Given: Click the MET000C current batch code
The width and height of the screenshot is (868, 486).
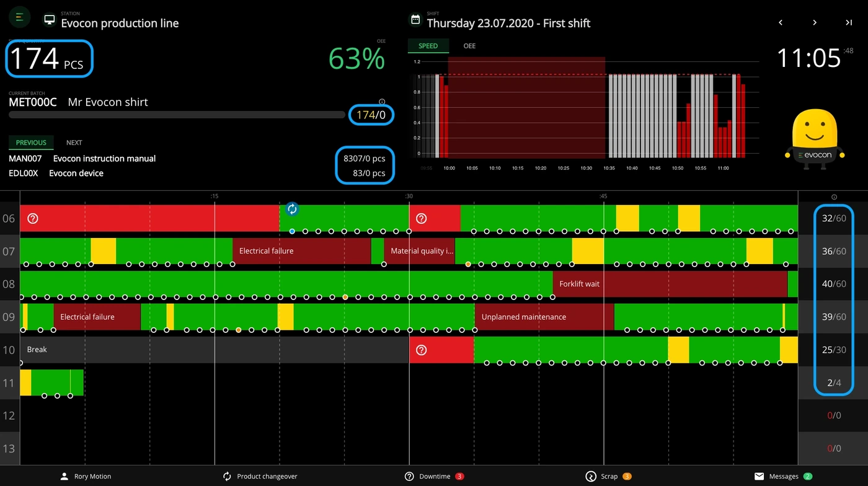Looking at the screenshot, I should (33, 102).
